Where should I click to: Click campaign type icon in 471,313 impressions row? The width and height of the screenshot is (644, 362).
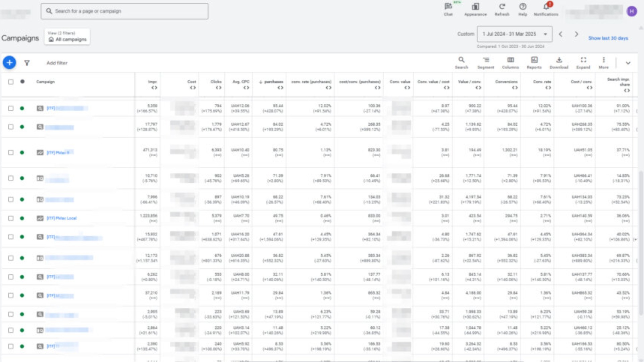click(40, 153)
